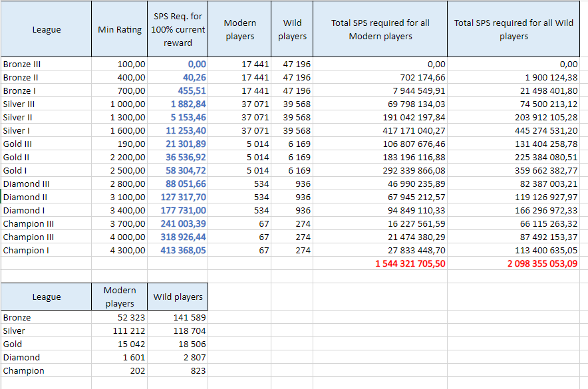Image resolution: width=588 pixels, height=389 pixels.
Task: Select the Total SPS required for all Wild players header
Action: click(x=514, y=29)
